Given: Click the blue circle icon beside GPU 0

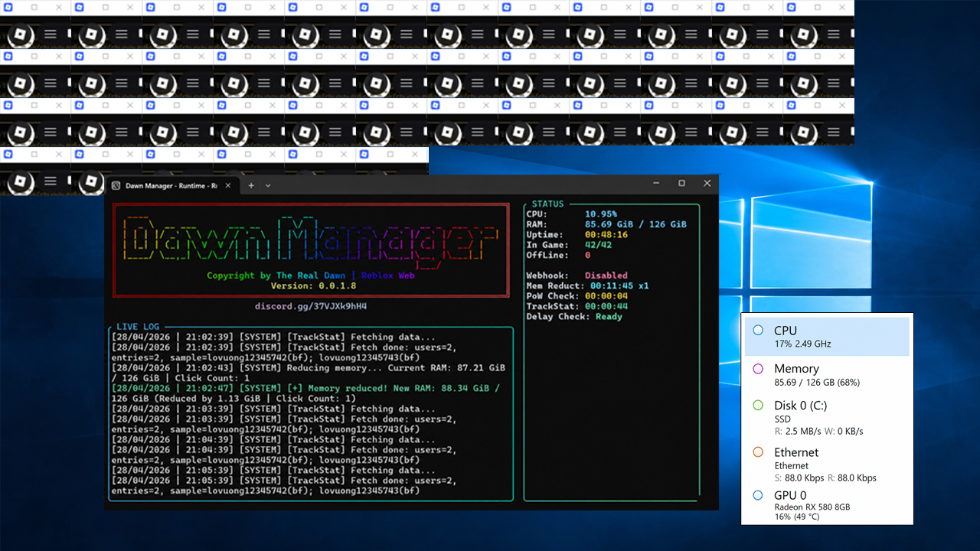Looking at the screenshot, I should [x=758, y=495].
